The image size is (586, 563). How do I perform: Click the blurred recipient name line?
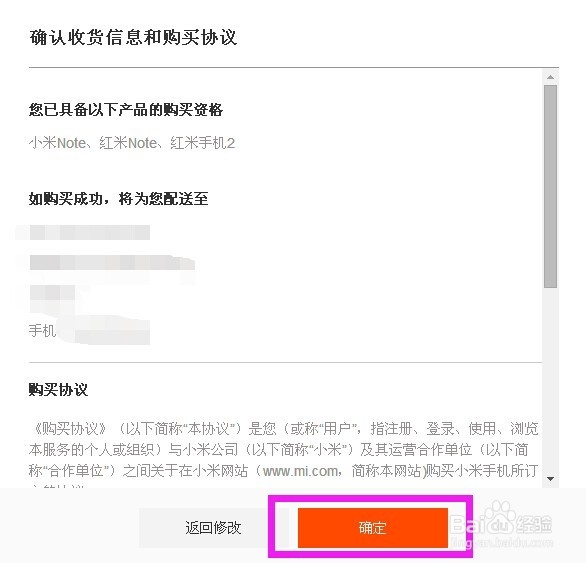(x=90, y=233)
